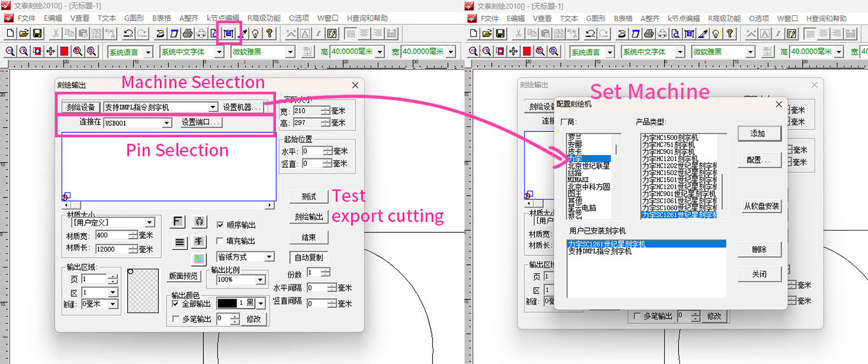Open the 1 黑 color dropdown arrow

point(261,304)
